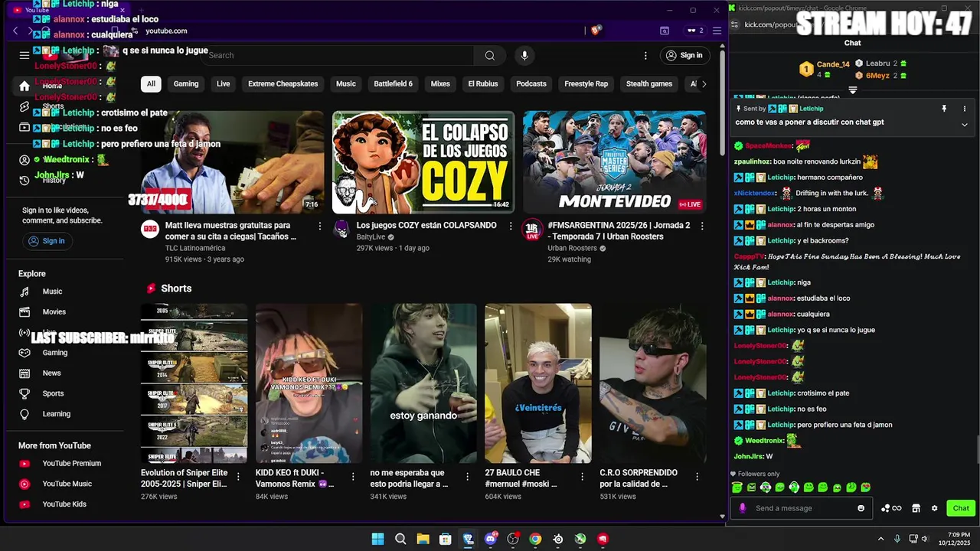Open the Kick shop storefront icon
This screenshot has height=551, width=980.
[916, 508]
